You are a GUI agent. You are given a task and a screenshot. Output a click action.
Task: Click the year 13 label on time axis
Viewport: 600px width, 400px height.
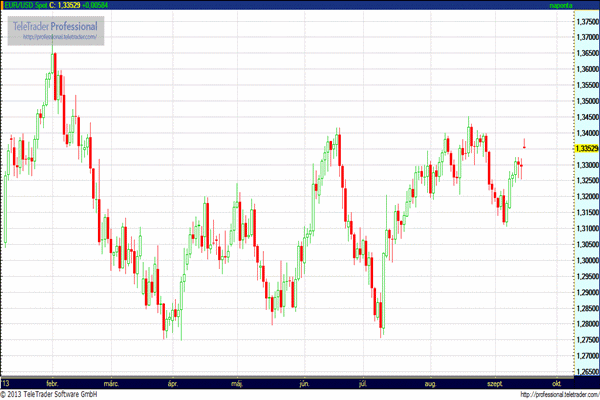(x=6, y=383)
